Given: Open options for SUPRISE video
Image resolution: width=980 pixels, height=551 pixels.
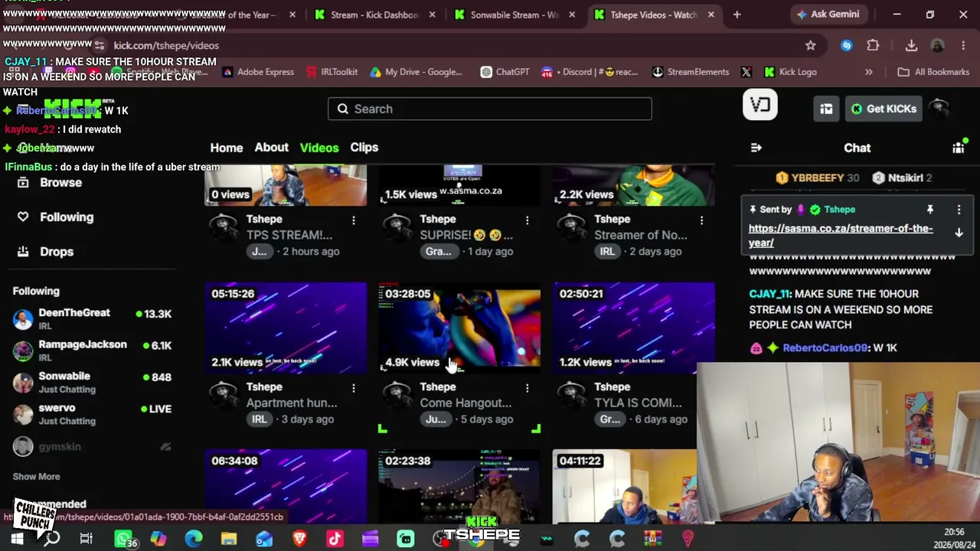Looking at the screenshot, I should coord(528,220).
